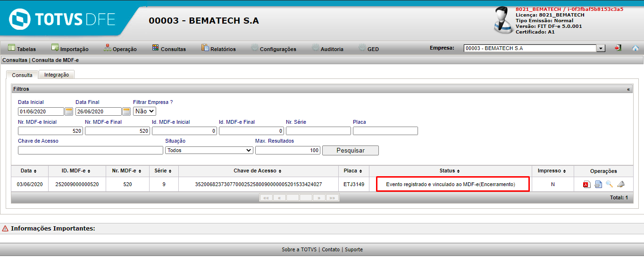Open the Relatórios menu

218,49
